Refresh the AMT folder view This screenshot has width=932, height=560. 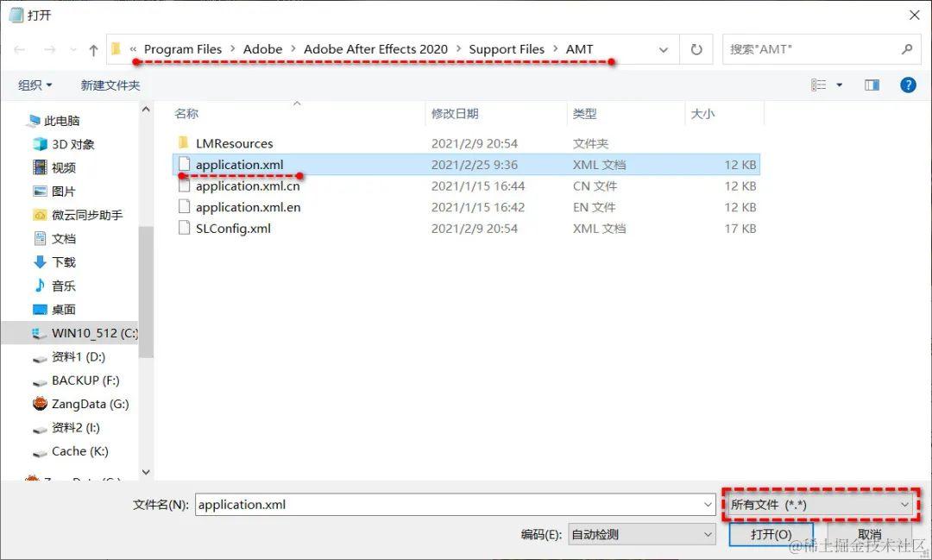pyautogui.click(x=696, y=50)
